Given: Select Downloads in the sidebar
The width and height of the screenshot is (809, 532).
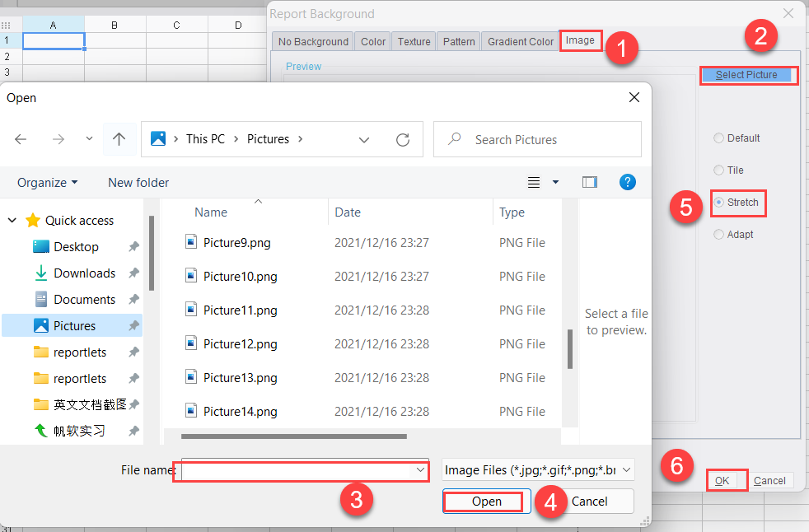Looking at the screenshot, I should (82, 273).
